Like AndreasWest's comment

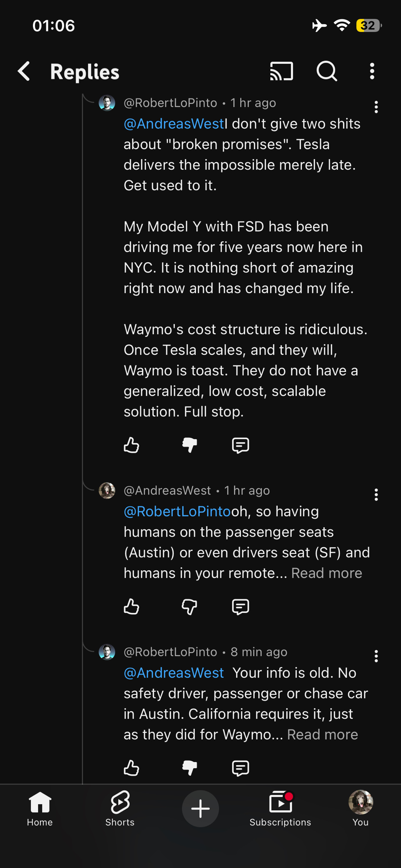[131, 607]
